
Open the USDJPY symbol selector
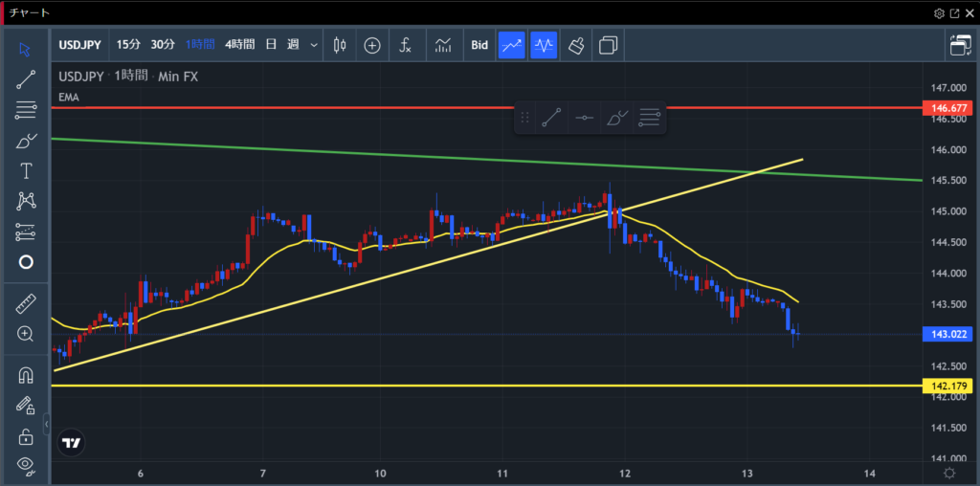(81, 45)
